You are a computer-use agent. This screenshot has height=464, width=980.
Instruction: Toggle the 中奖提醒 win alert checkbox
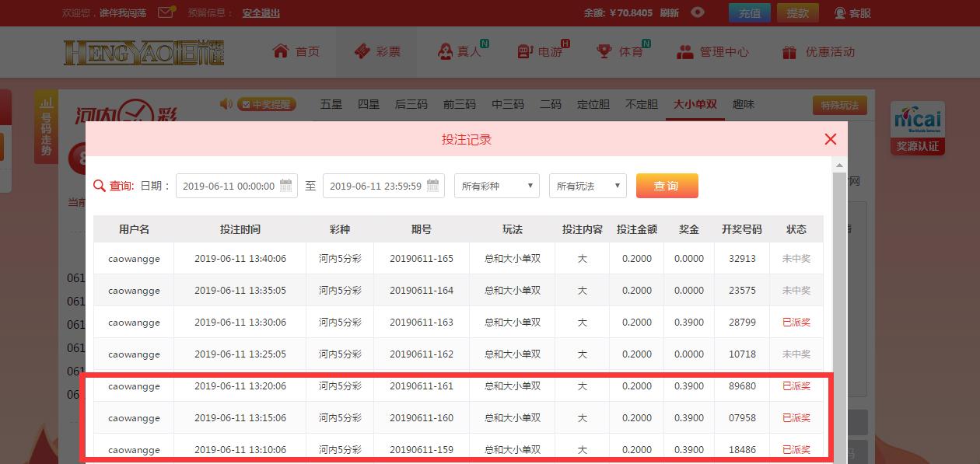click(245, 105)
